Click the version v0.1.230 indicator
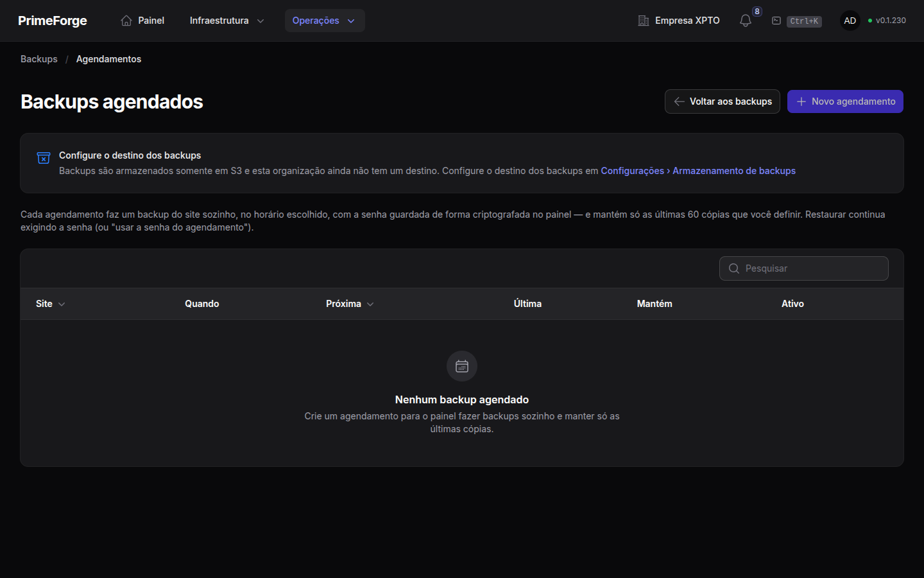Image resolution: width=924 pixels, height=578 pixels. click(x=887, y=21)
